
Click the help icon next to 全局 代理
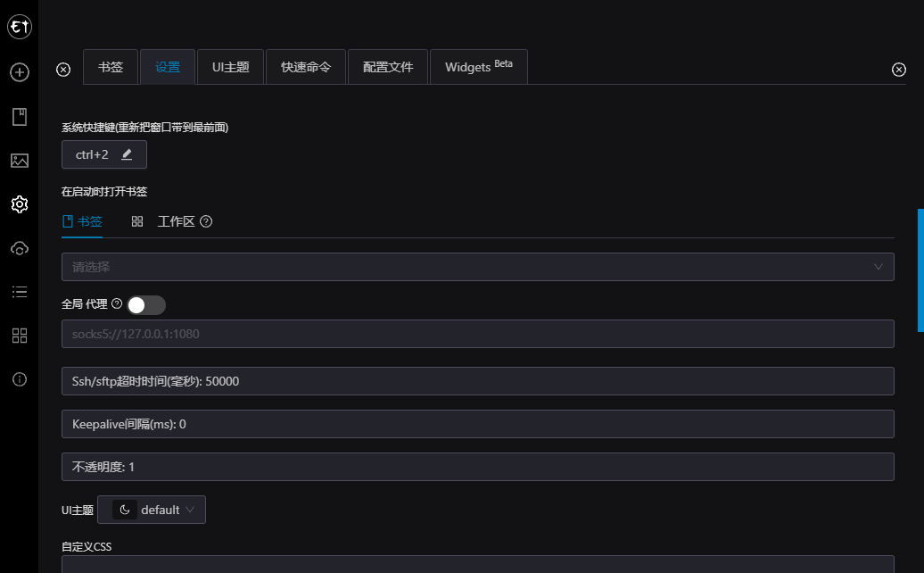click(x=117, y=304)
